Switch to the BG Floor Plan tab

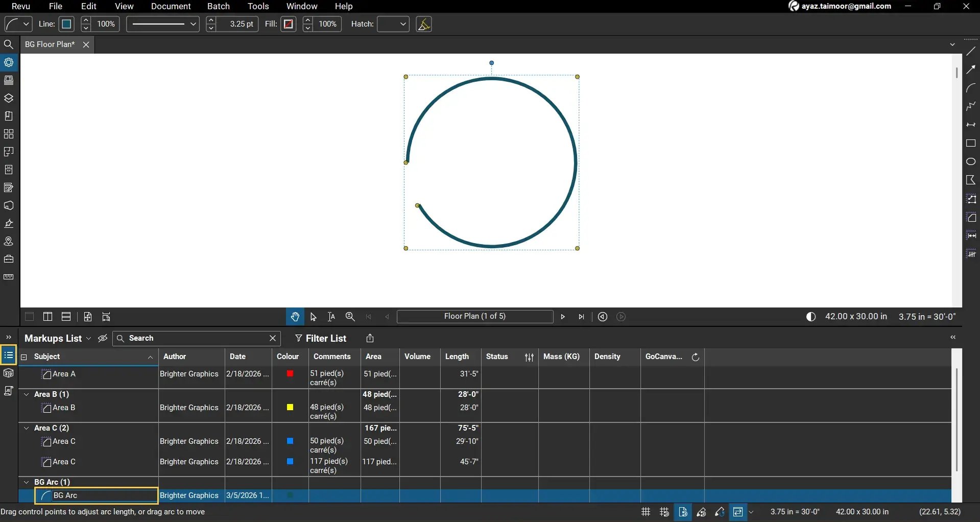click(49, 44)
